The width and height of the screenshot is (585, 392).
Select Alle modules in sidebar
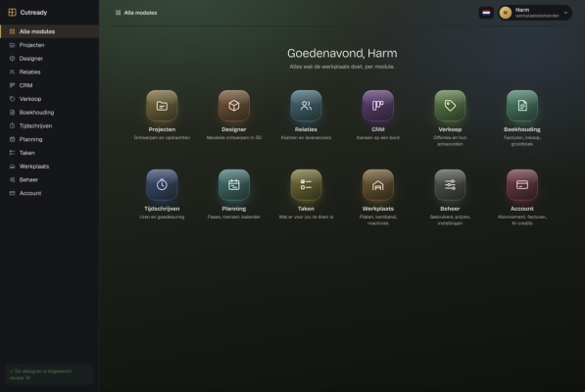[50, 31]
